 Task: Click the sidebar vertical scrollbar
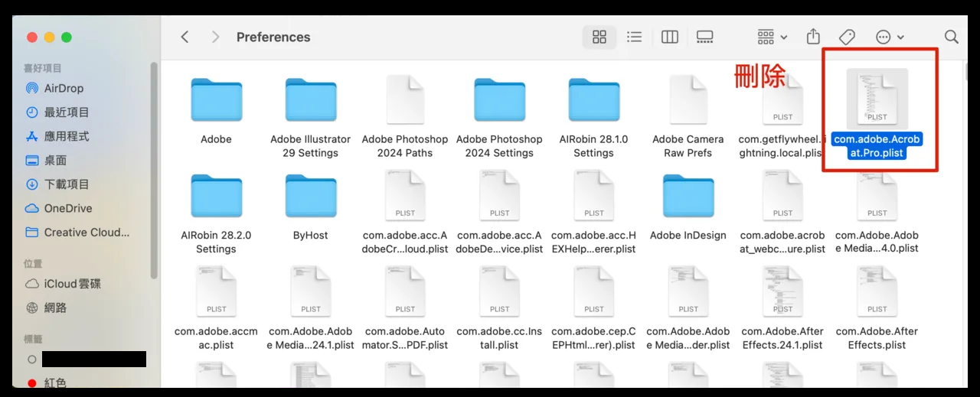[154, 170]
